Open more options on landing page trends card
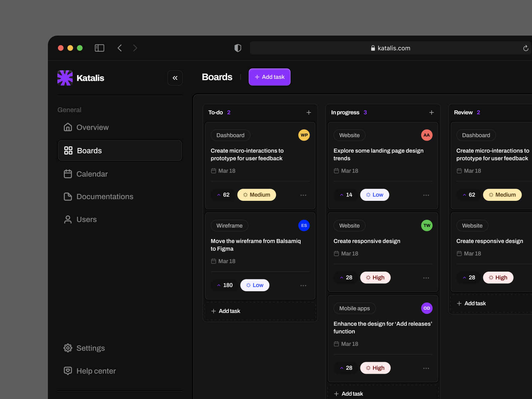 426,195
